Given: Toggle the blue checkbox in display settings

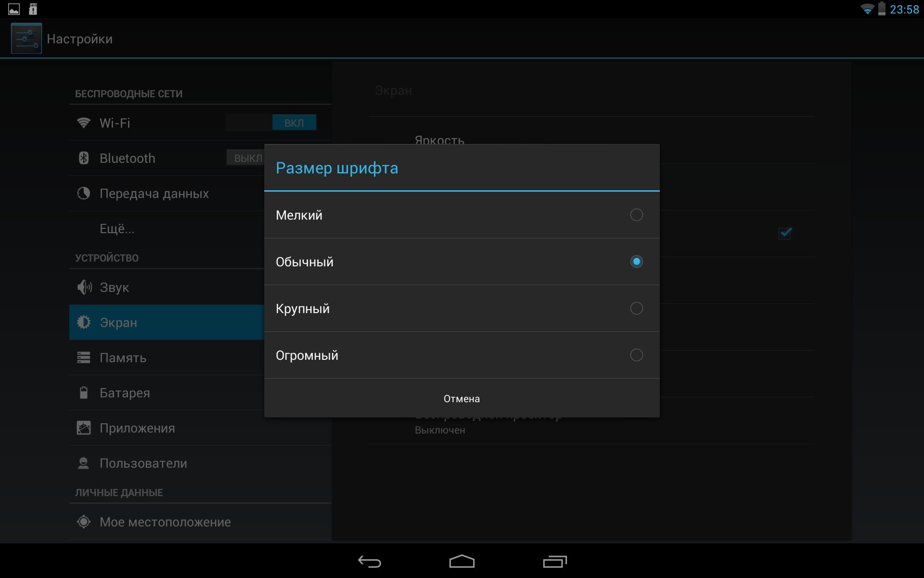Looking at the screenshot, I should tap(785, 233).
